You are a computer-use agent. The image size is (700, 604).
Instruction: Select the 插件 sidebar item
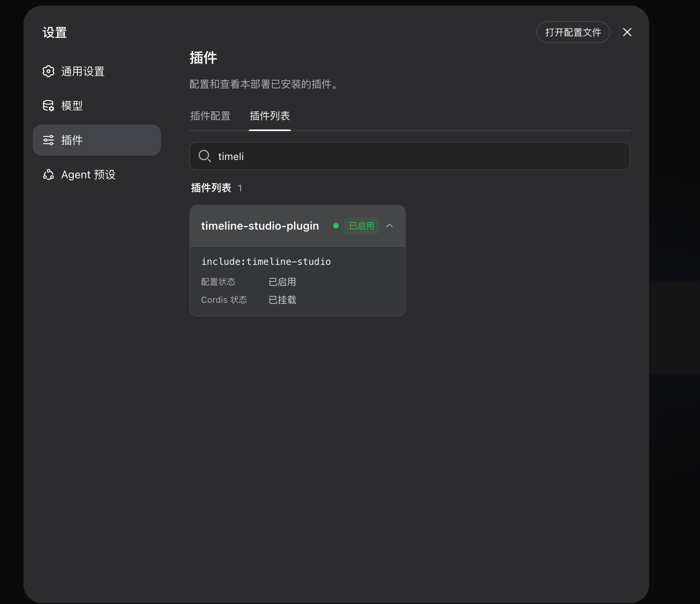[97, 140]
